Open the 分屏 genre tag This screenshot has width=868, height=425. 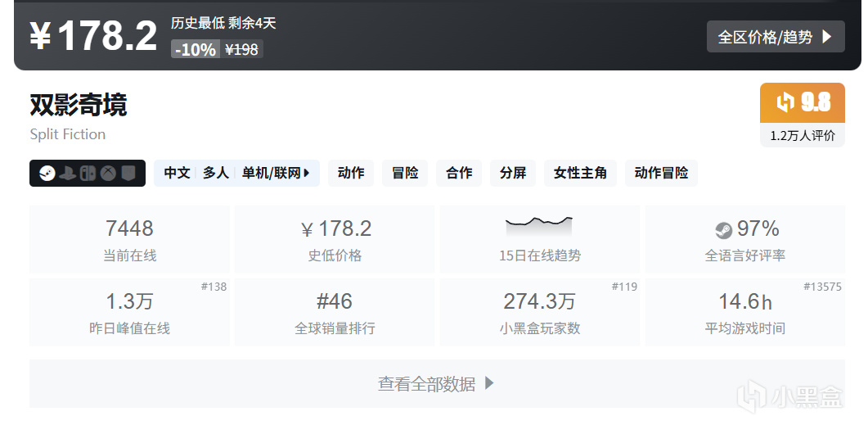pyautogui.click(x=513, y=173)
